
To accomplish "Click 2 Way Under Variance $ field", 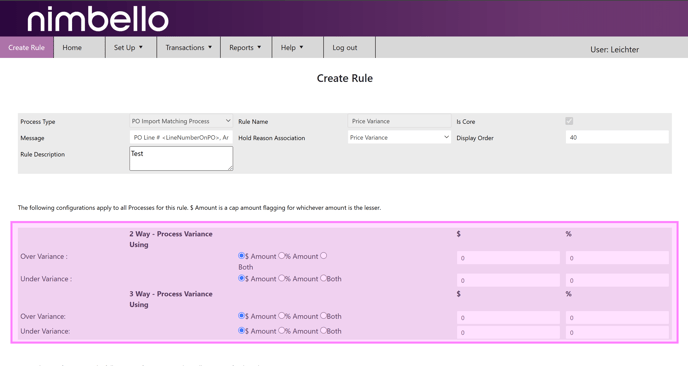I will [509, 280].
